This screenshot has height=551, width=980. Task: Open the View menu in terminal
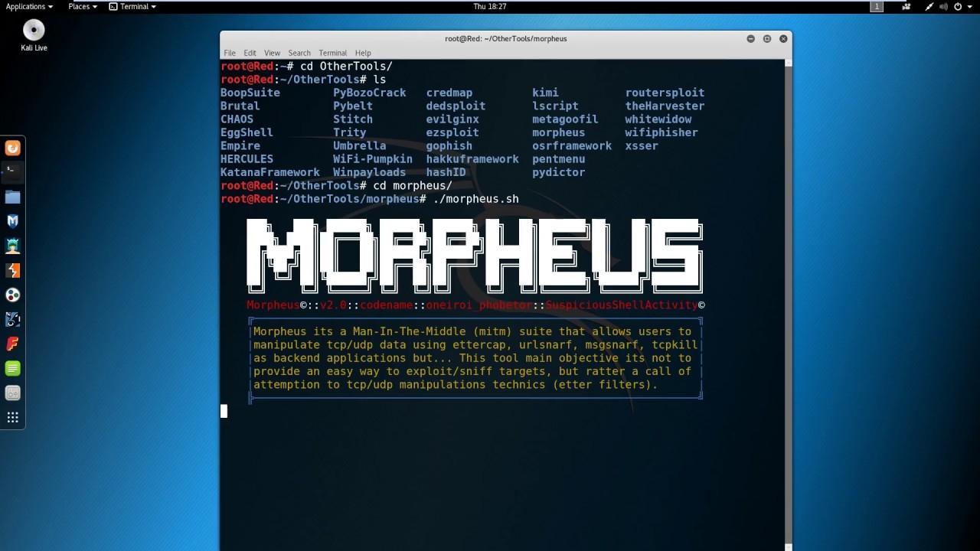[272, 53]
